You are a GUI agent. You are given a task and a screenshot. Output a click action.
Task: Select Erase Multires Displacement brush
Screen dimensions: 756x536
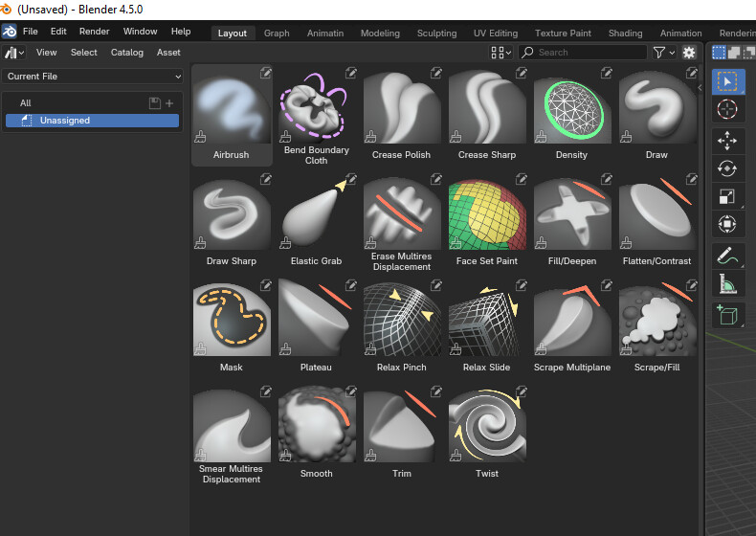click(402, 221)
